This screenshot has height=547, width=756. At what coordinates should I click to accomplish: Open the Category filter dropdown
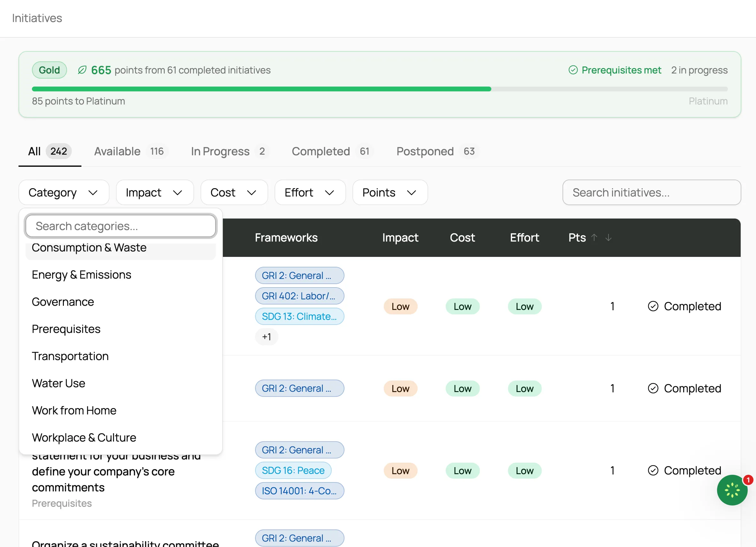pyautogui.click(x=64, y=192)
